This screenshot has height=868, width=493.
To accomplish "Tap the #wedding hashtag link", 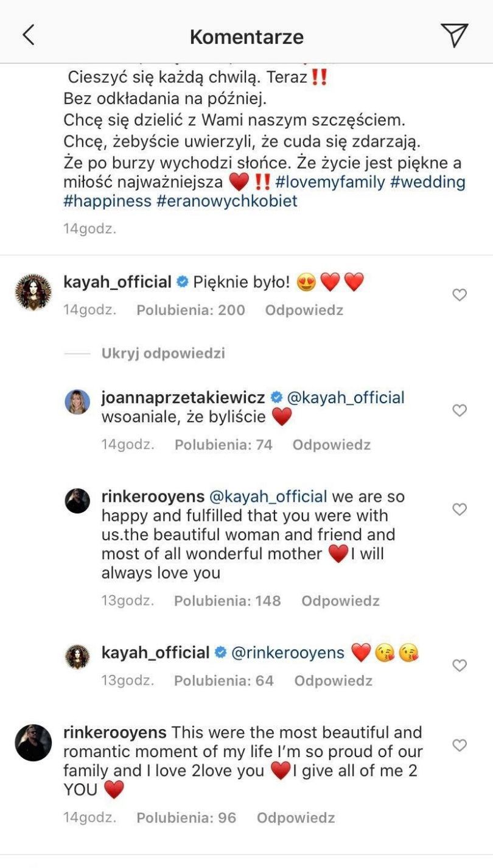I will (x=427, y=182).
